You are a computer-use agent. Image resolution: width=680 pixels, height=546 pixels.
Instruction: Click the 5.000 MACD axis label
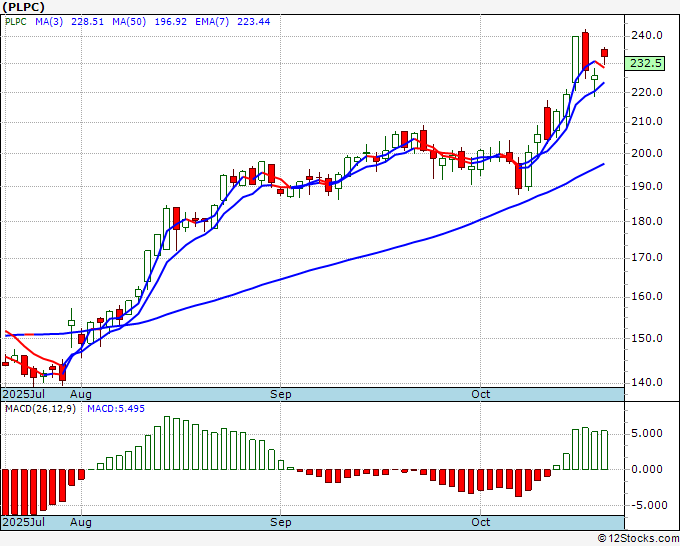pyautogui.click(x=647, y=433)
